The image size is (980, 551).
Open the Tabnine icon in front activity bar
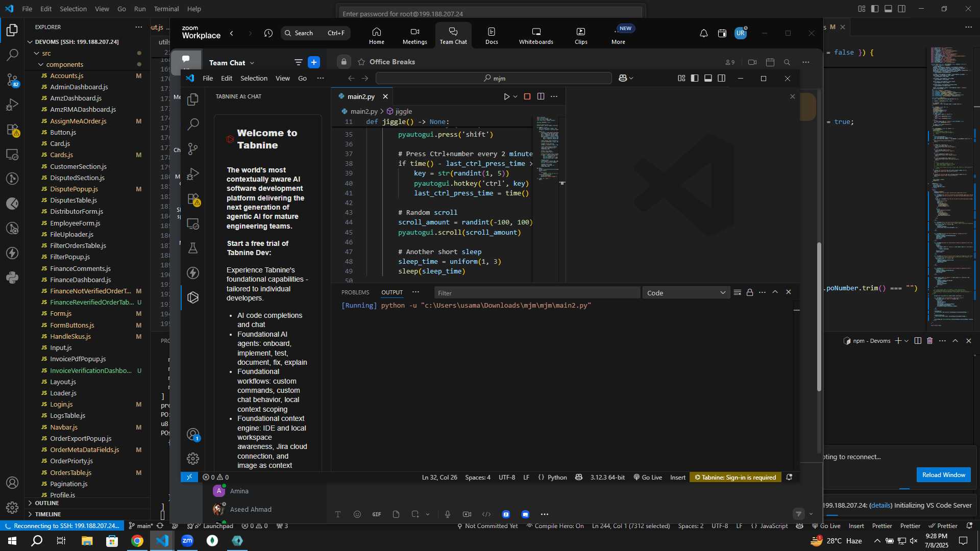193,297
